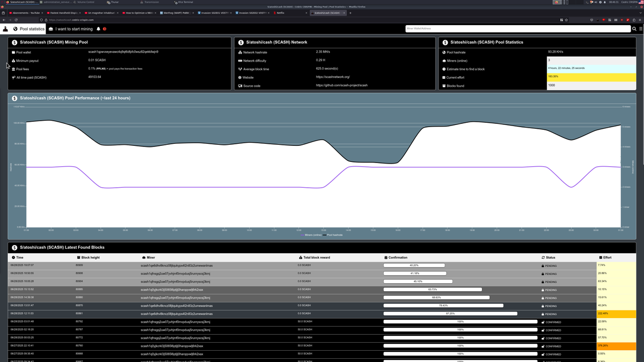
Task: Focus the Miner Wallet/Address search field
Action: click(518, 29)
